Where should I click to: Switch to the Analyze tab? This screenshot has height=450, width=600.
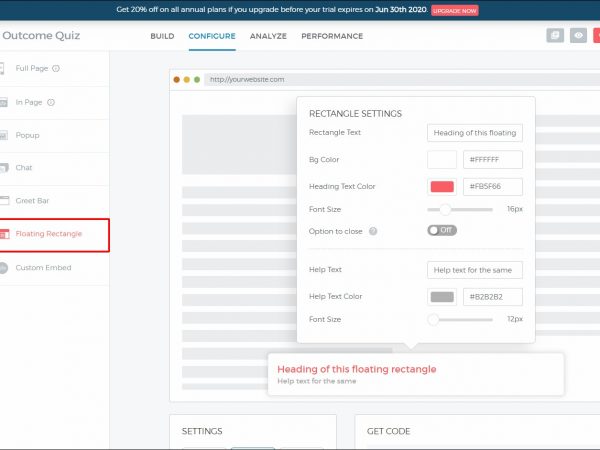(268, 36)
